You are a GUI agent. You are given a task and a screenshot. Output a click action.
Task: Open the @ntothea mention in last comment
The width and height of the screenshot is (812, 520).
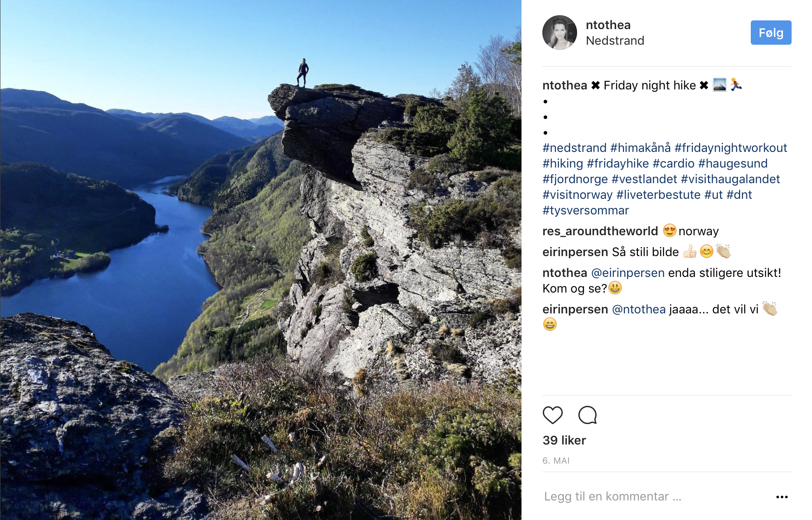pyautogui.click(x=638, y=309)
